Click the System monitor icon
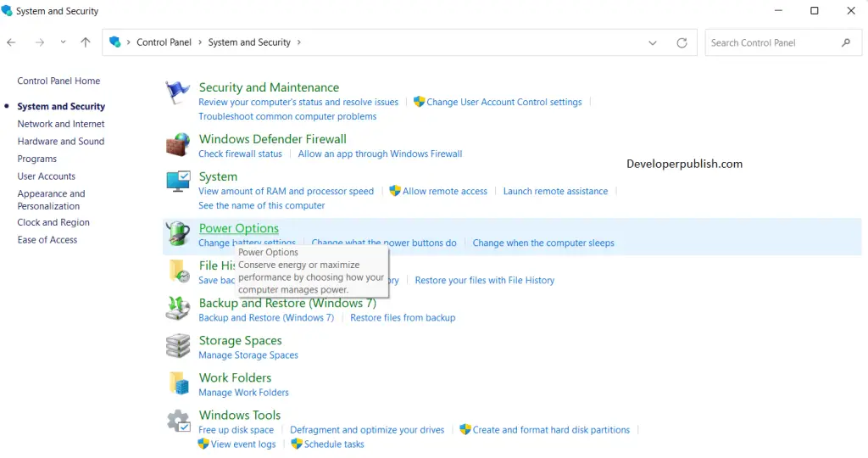868x458 pixels. coord(178,182)
